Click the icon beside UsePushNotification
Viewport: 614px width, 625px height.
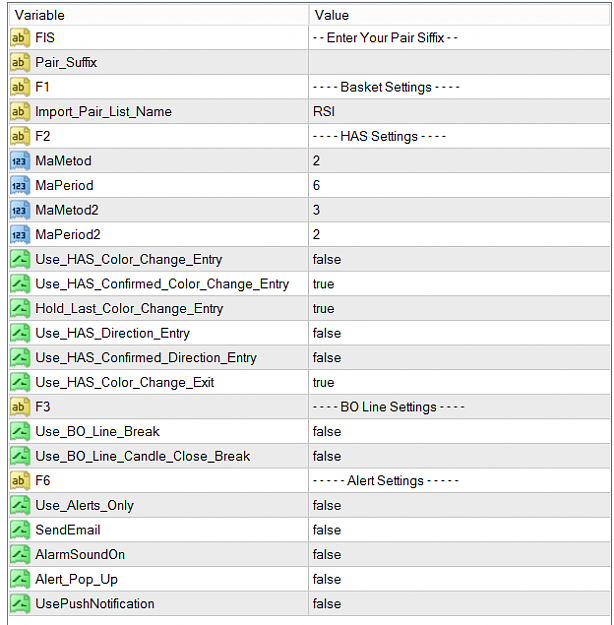[x=20, y=604]
